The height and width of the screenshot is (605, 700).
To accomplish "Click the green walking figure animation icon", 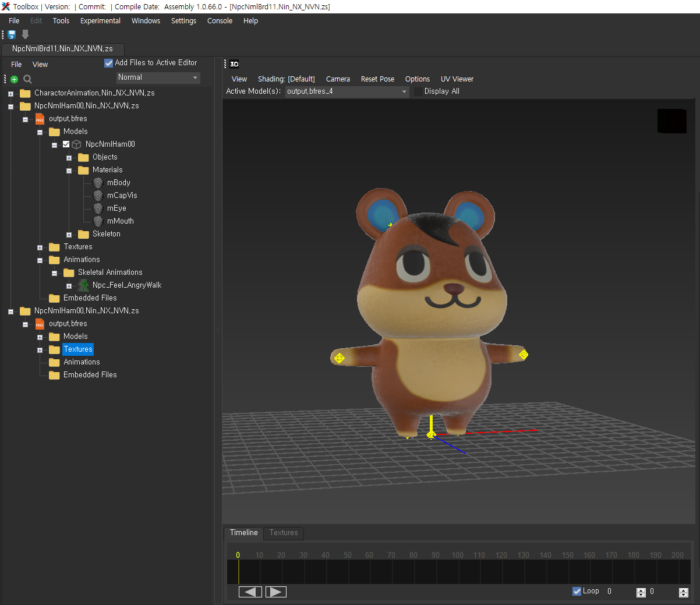I will [x=84, y=285].
